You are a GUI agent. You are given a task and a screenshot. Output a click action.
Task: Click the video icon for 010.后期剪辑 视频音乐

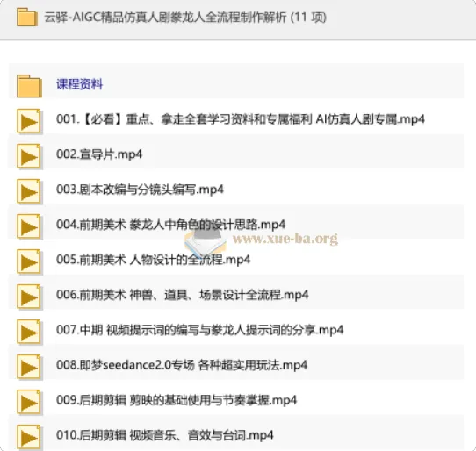pyautogui.click(x=29, y=437)
